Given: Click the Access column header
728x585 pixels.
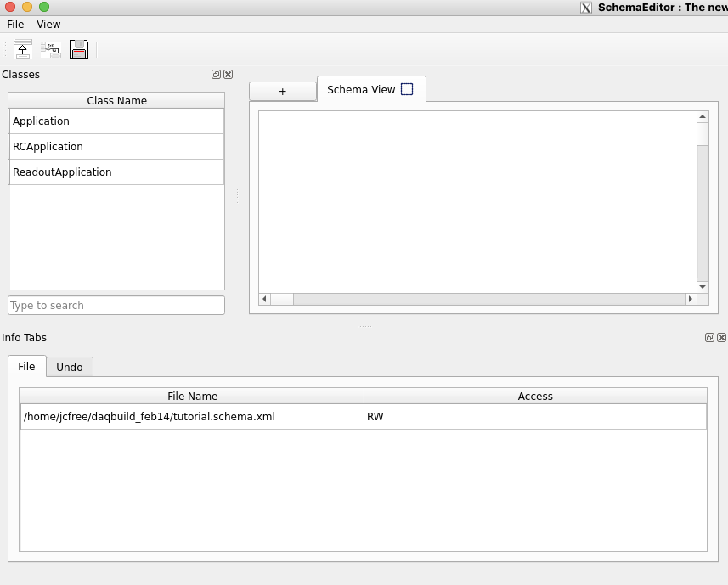Looking at the screenshot, I should click(535, 396).
